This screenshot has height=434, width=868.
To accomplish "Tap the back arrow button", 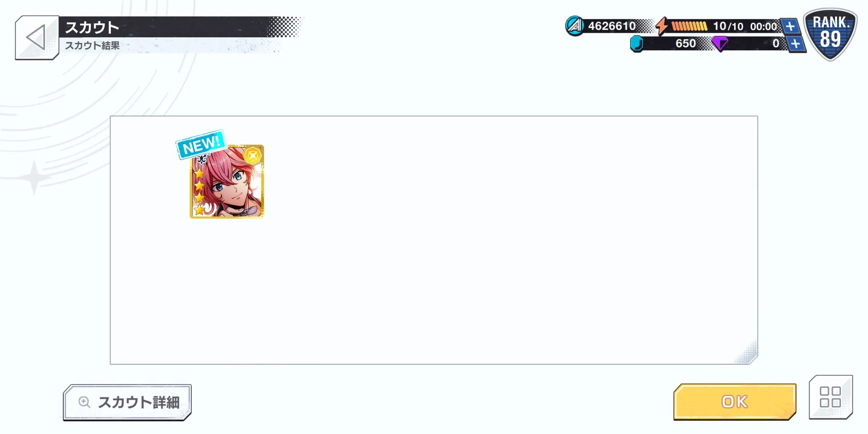I will [37, 38].
